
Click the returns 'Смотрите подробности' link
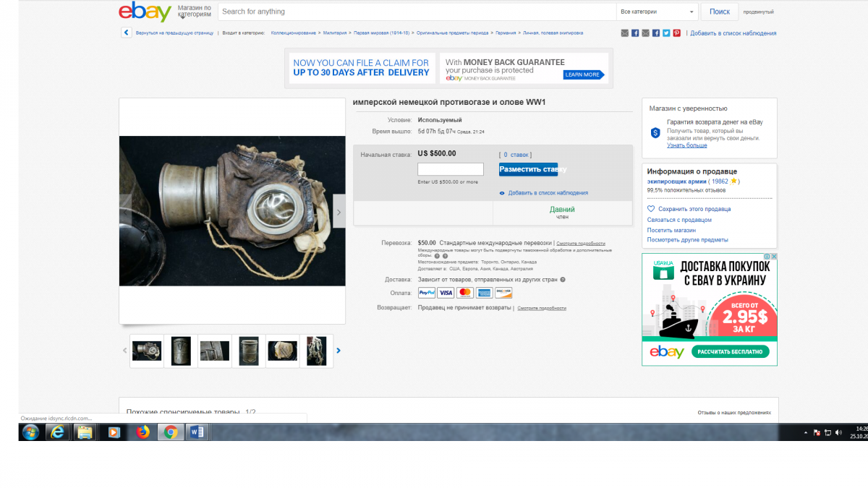[x=542, y=308]
